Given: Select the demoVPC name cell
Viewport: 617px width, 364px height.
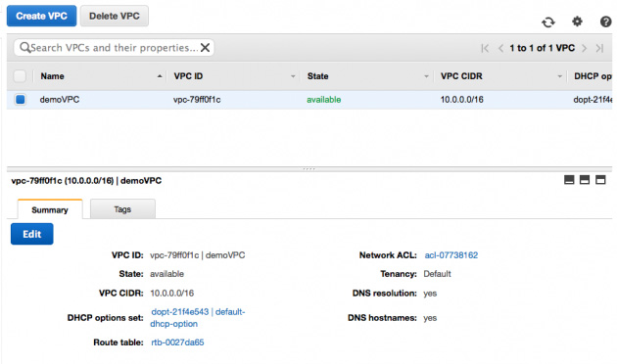Looking at the screenshot, I should (60, 100).
